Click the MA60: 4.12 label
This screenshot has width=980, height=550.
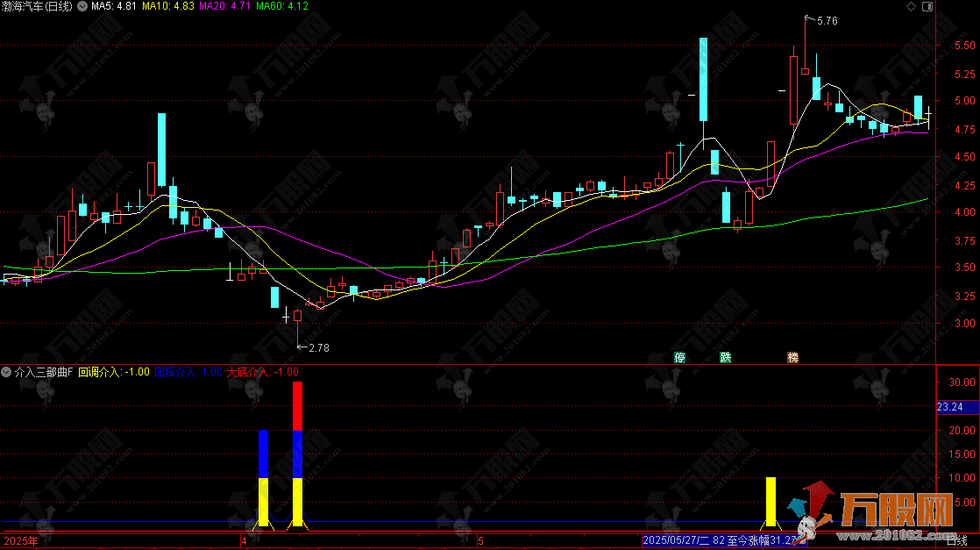[282, 6]
